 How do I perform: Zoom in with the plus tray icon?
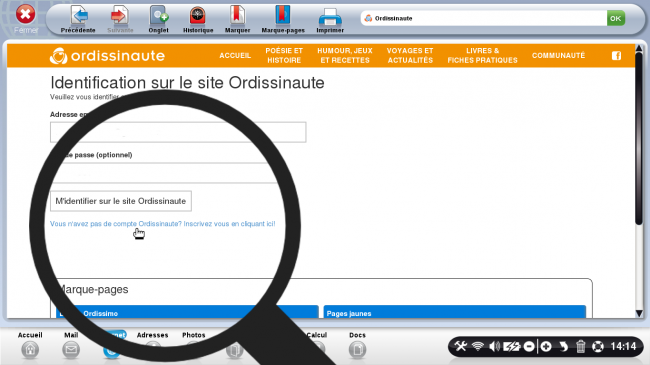click(x=546, y=346)
